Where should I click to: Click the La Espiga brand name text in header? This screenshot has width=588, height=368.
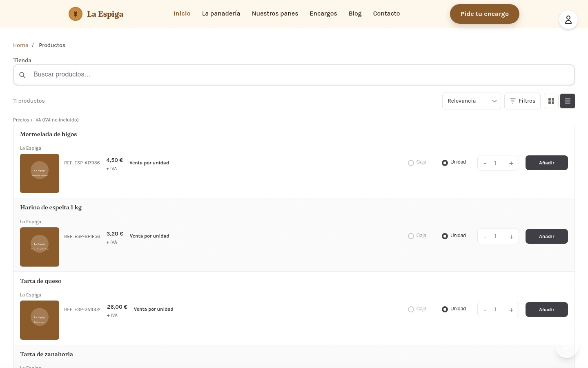tap(105, 14)
